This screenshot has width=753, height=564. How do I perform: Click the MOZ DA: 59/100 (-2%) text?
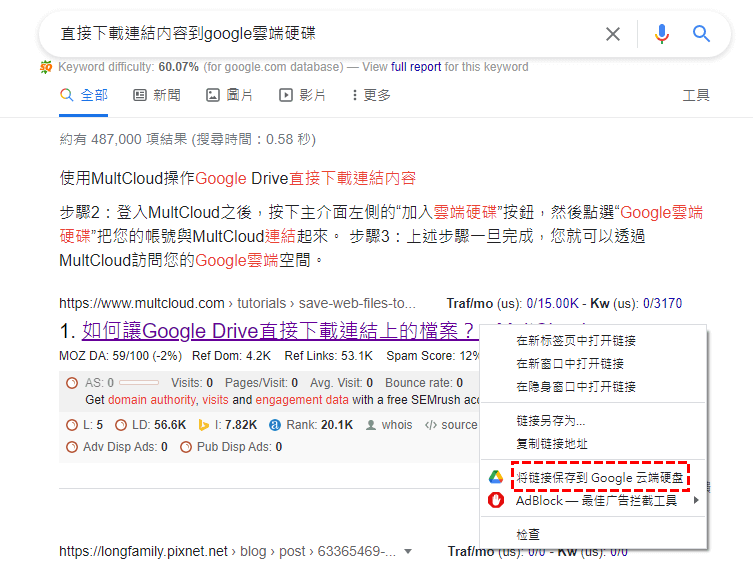click(121, 356)
